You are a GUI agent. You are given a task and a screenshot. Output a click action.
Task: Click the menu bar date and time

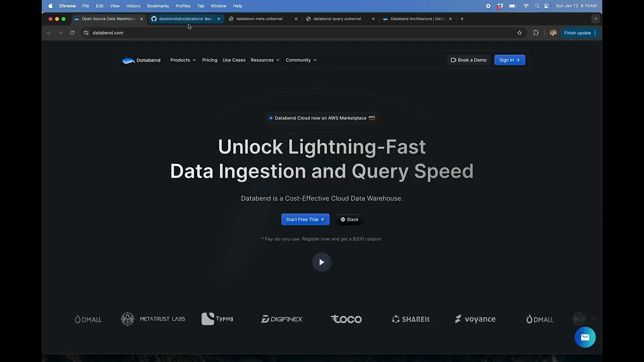click(577, 6)
